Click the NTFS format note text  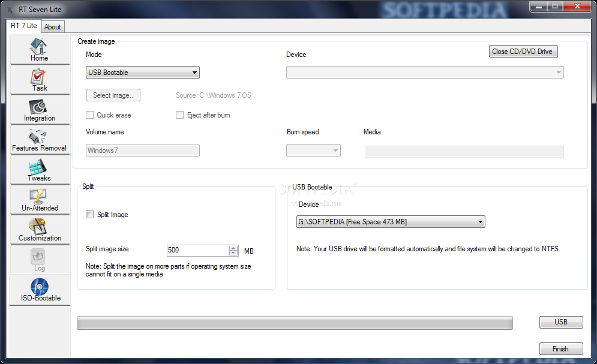pyautogui.click(x=428, y=249)
